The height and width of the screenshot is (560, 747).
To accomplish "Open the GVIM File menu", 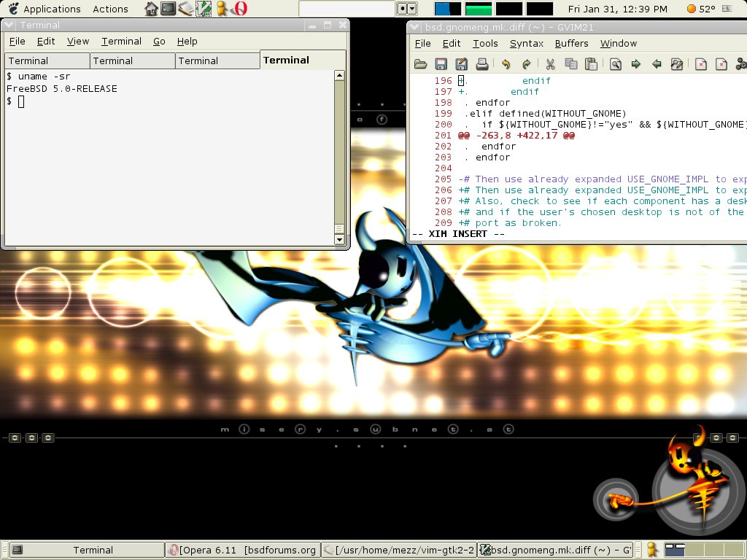I will tap(422, 44).
